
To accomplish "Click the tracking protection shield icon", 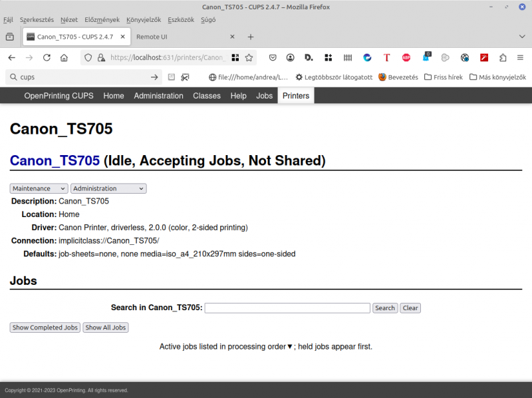I will [88, 58].
